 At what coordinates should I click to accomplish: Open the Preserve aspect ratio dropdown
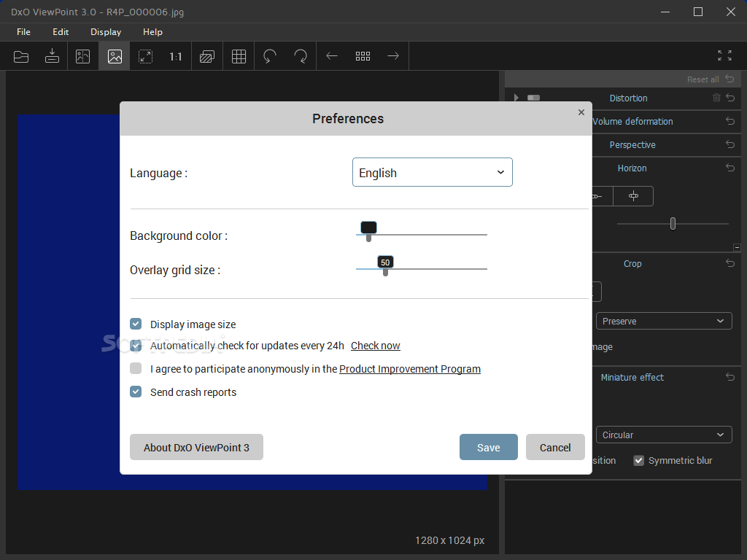[x=664, y=321]
